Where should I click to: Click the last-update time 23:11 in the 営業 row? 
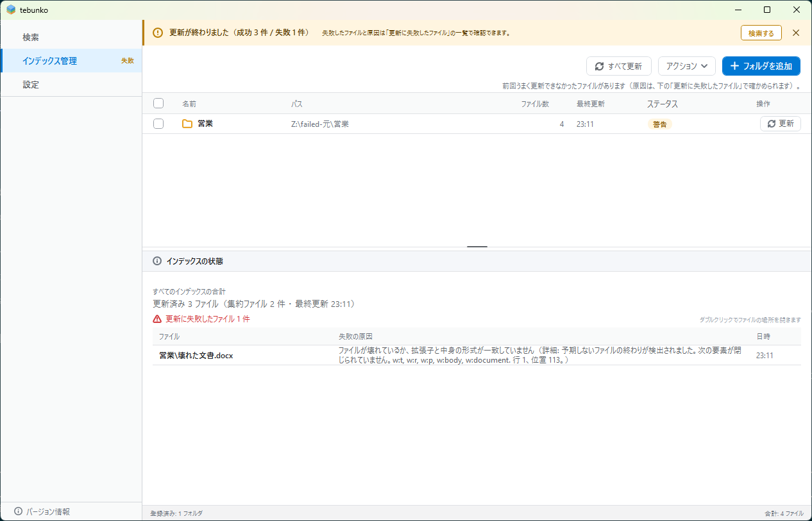(x=585, y=124)
